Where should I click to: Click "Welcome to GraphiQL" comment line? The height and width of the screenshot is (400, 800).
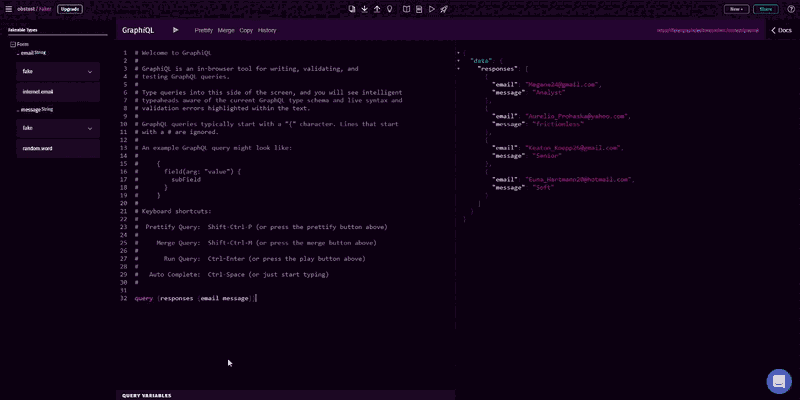pyautogui.click(x=173, y=53)
